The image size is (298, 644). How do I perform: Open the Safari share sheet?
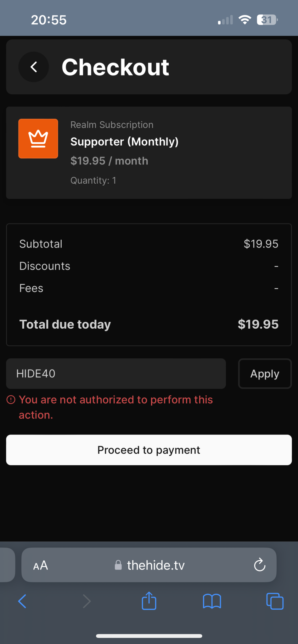[x=149, y=601]
